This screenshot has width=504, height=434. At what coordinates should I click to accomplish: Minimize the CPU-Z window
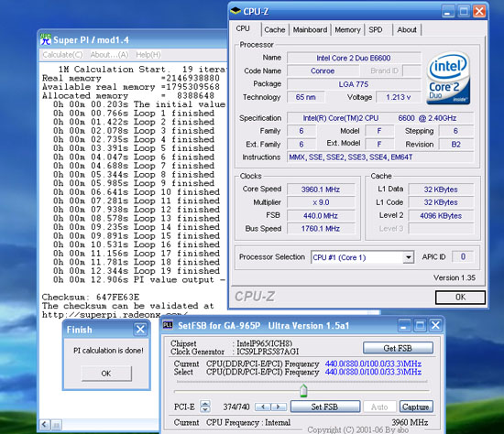point(448,12)
